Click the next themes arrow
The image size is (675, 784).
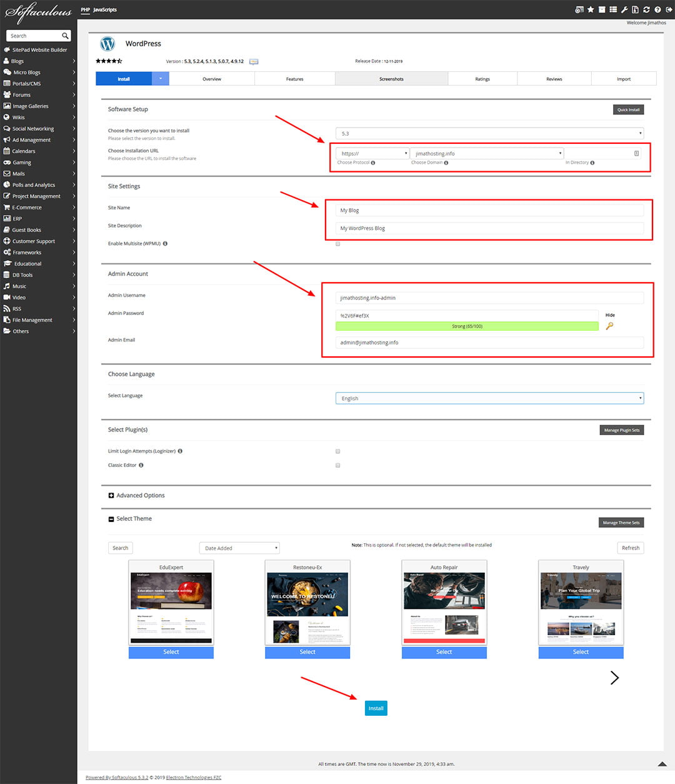point(614,678)
